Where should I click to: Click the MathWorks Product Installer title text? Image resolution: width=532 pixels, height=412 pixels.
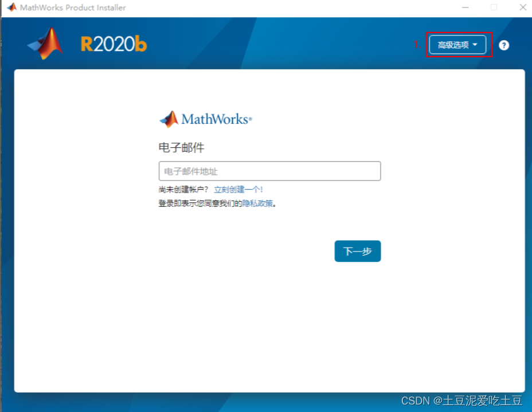click(x=73, y=7)
